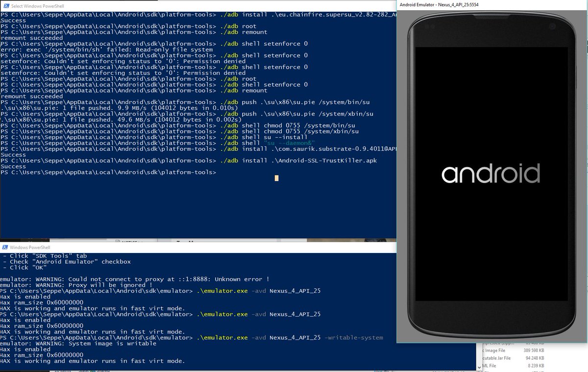The image size is (588, 372).
Task: Click the "WARNING: System image is writable" line
Action: [x=78, y=344]
